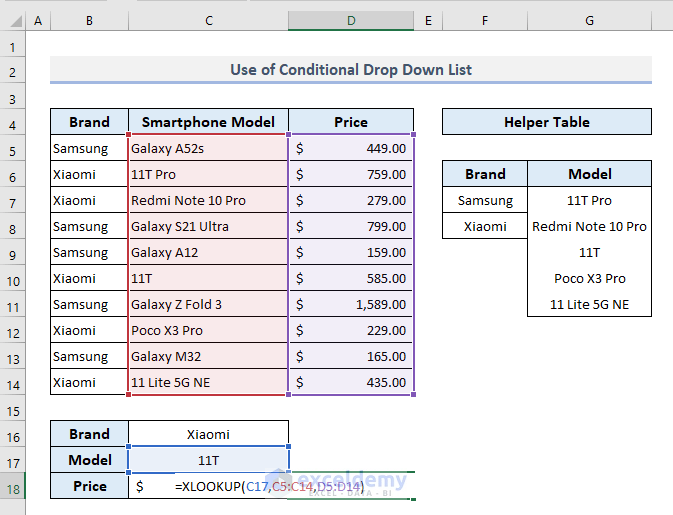Select the title 'Use of Conditional Drop Down List'
The image size is (673, 515).
(350, 70)
